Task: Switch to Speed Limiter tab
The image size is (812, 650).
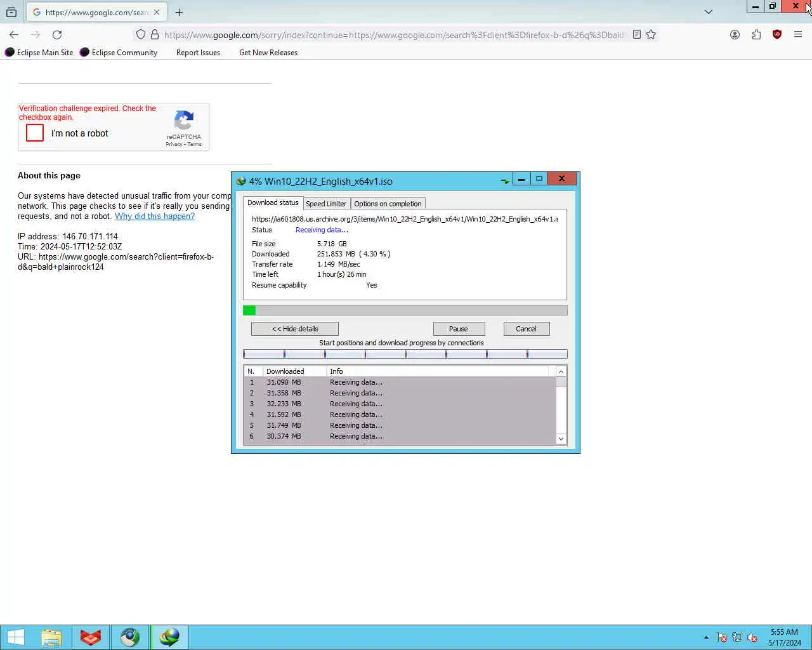Action: (326, 204)
